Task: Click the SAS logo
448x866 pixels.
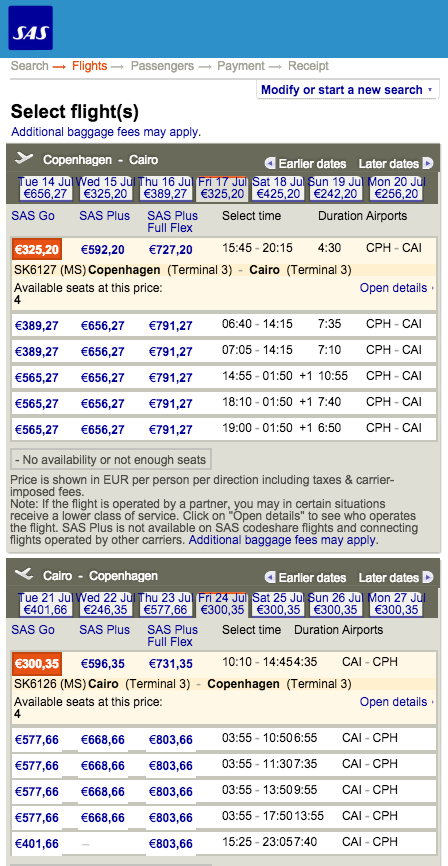Action: pyautogui.click(x=30, y=28)
